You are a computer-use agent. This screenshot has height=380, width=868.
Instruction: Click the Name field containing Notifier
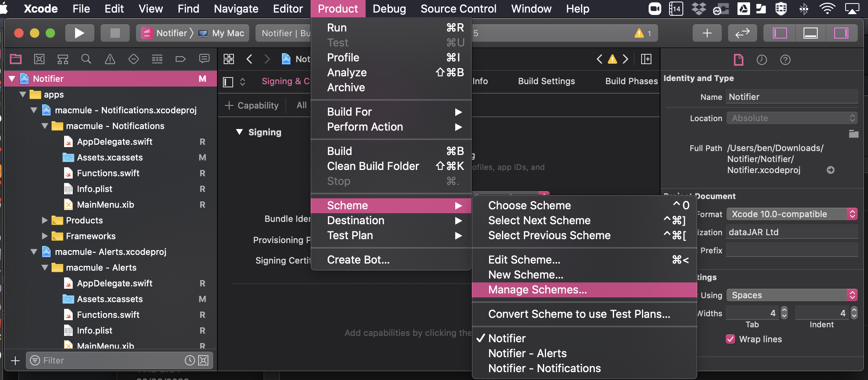(x=792, y=97)
